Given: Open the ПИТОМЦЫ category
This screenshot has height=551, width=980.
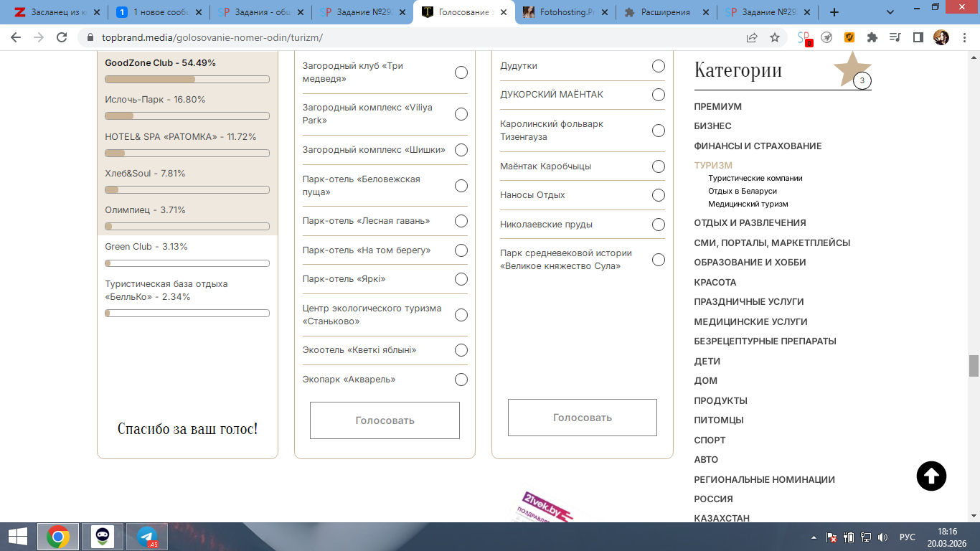Looking at the screenshot, I should pos(719,420).
